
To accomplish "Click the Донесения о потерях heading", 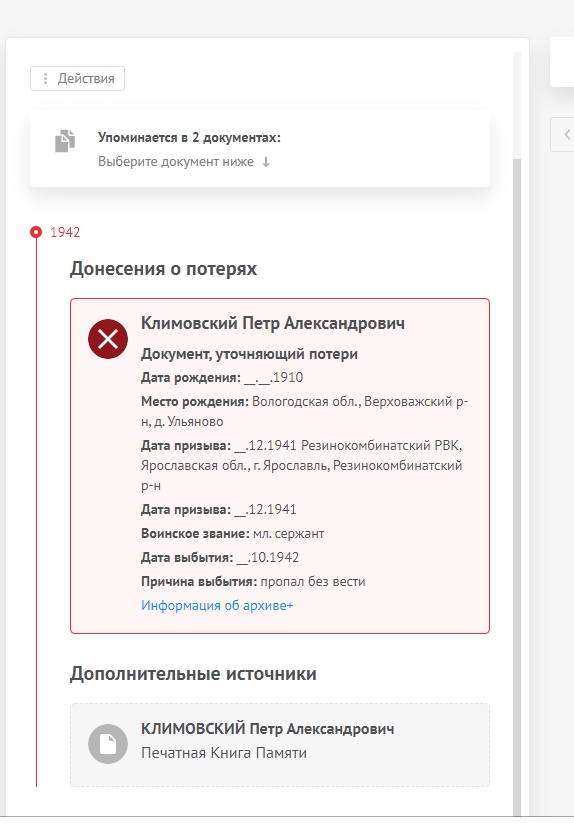I will click(163, 269).
